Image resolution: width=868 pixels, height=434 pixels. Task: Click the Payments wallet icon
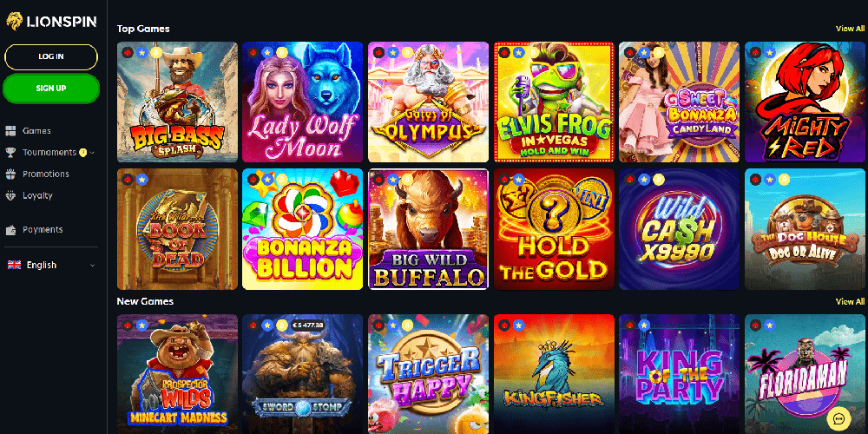[x=10, y=230]
